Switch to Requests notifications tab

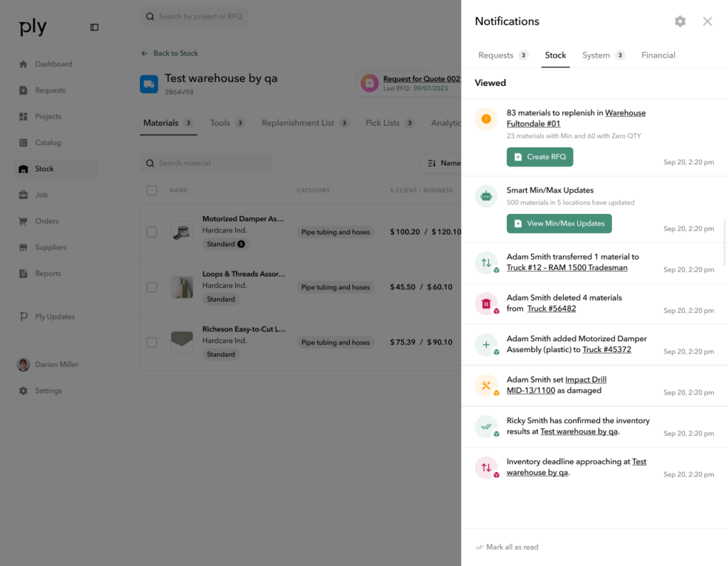coord(503,55)
